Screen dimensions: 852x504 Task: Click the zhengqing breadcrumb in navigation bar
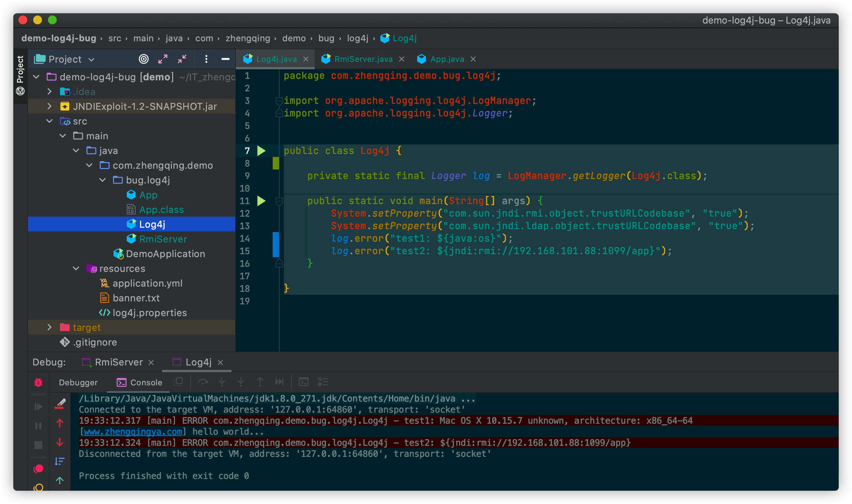(248, 38)
